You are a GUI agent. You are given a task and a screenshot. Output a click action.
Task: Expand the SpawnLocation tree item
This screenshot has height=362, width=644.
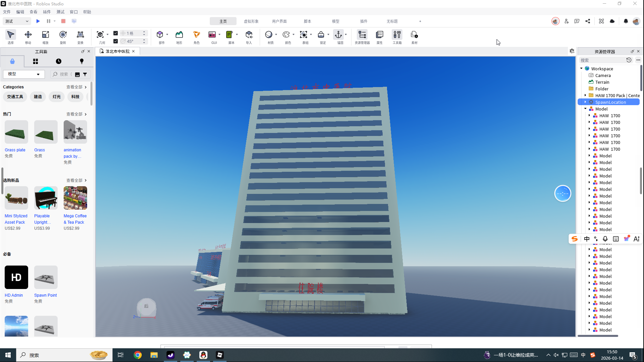585,102
